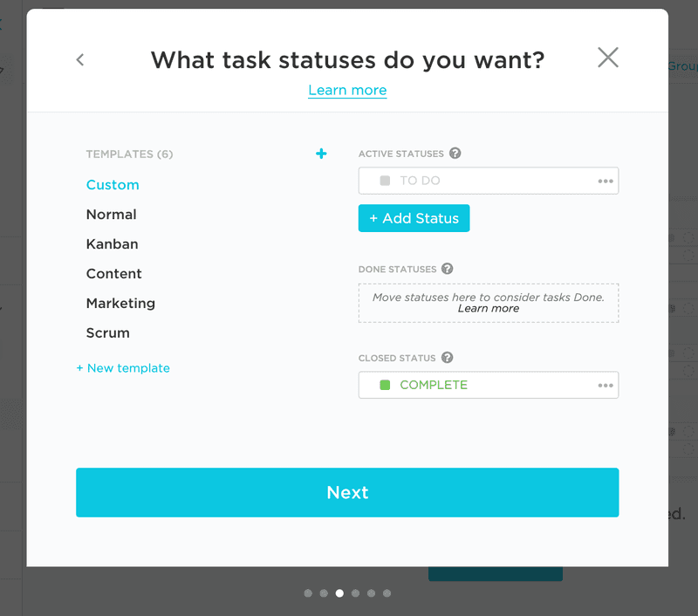Open the Closed Status help icon
Screen dimensions: 698x616
(448, 358)
